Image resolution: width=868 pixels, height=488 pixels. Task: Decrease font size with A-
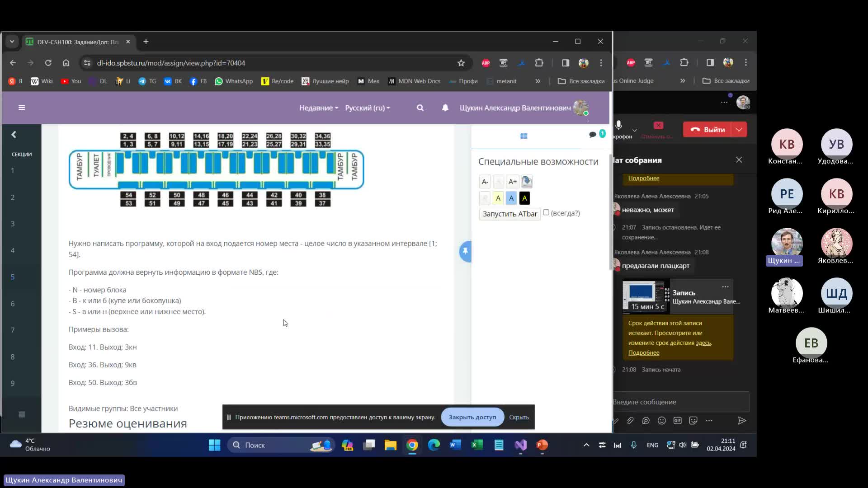(x=485, y=182)
